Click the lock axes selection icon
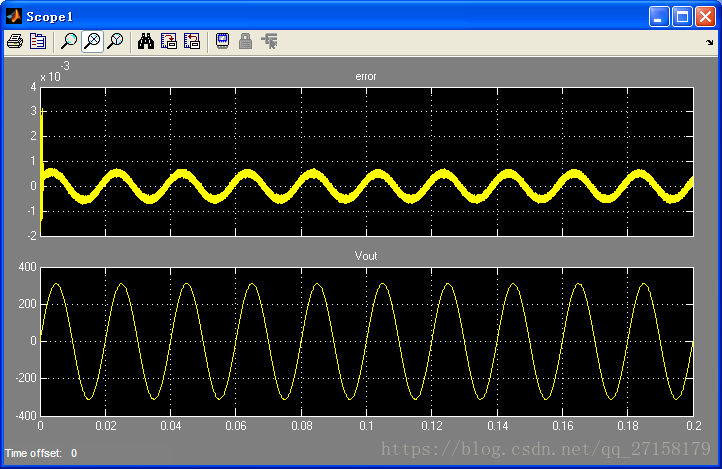This screenshot has height=469, width=722. click(245, 41)
